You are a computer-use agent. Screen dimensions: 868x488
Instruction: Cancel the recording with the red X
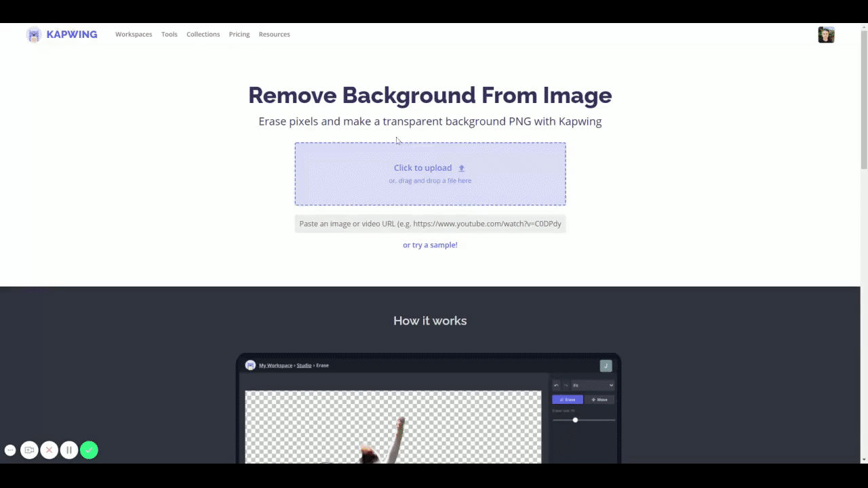click(x=49, y=450)
